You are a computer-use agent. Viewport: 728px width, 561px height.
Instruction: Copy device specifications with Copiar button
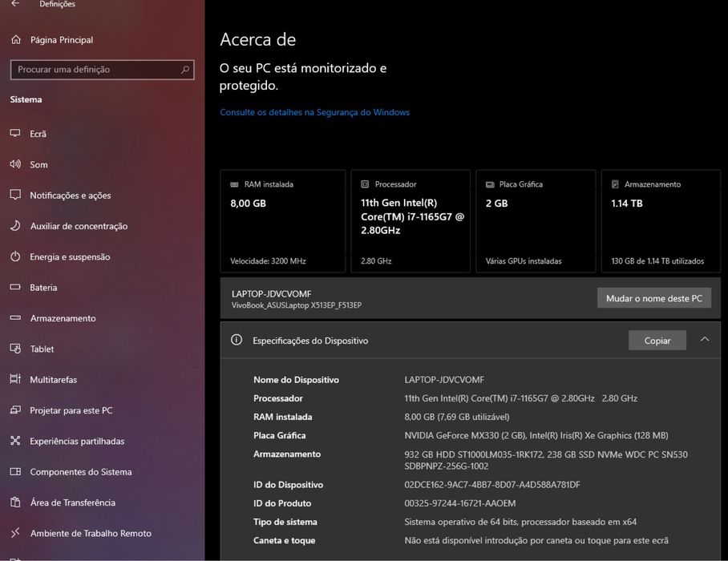click(x=657, y=341)
